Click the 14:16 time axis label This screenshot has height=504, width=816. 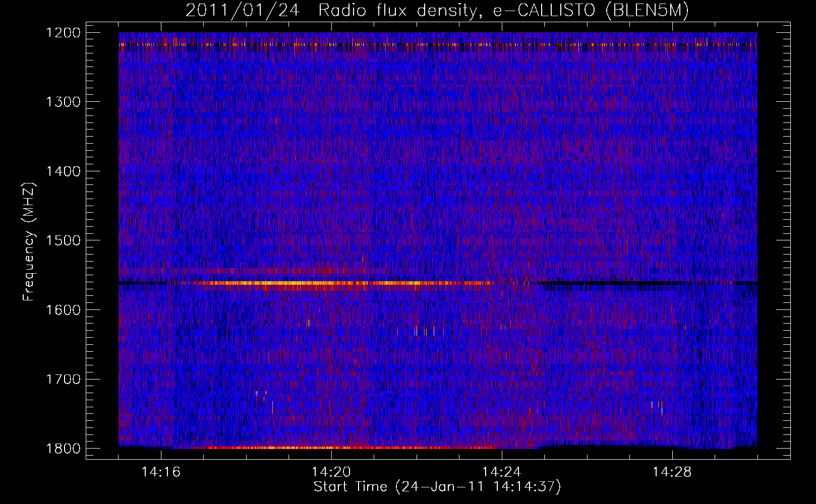click(x=161, y=472)
